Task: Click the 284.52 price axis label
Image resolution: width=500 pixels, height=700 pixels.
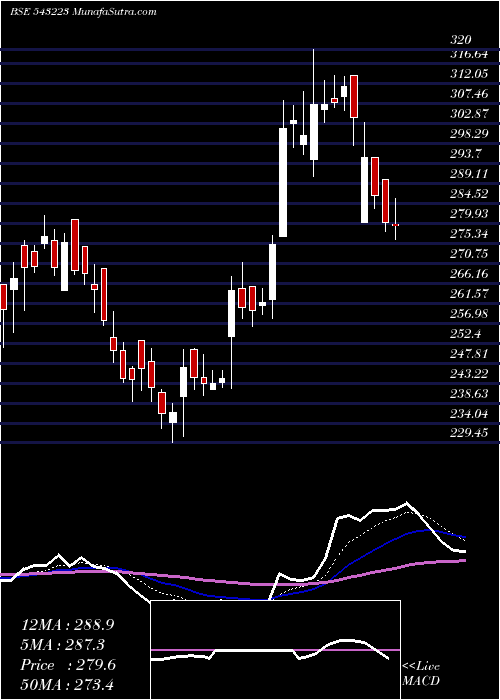Action: (x=469, y=194)
